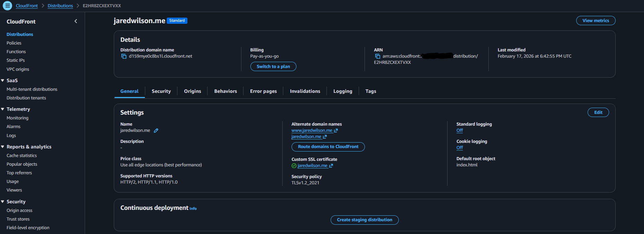This screenshot has width=644, height=234.
Task: Edit the distribution name pencil icon
Action: pyautogui.click(x=156, y=130)
